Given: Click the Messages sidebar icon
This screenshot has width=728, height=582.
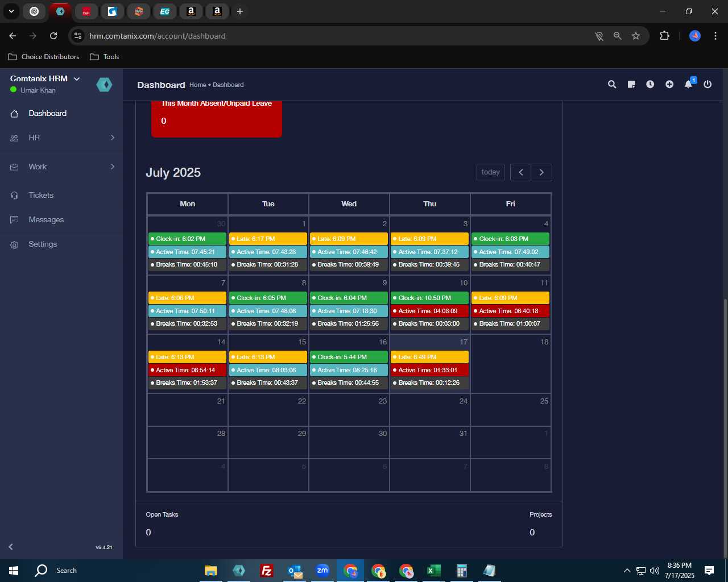Looking at the screenshot, I should pos(14,219).
